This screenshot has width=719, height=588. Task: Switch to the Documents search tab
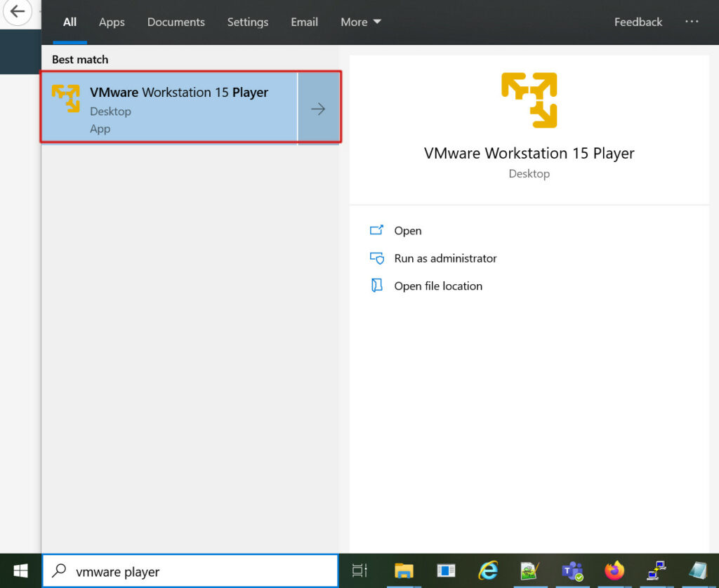tap(176, 22)
